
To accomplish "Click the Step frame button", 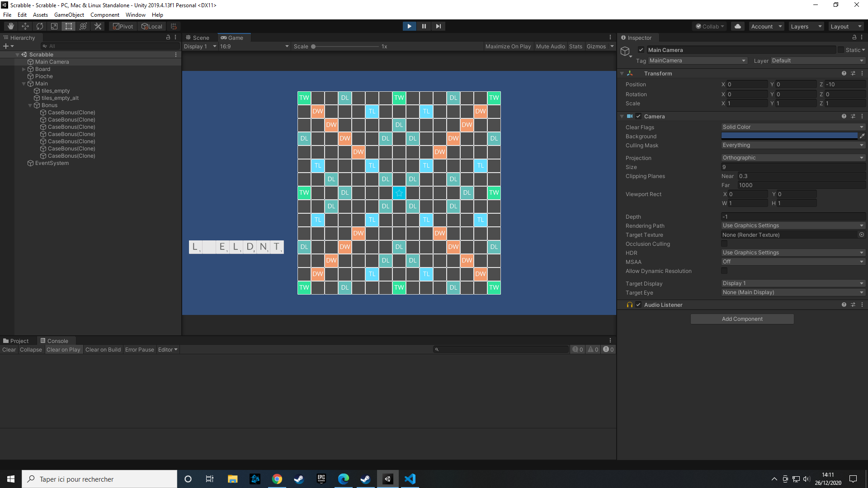I will (x=438, y=26).
